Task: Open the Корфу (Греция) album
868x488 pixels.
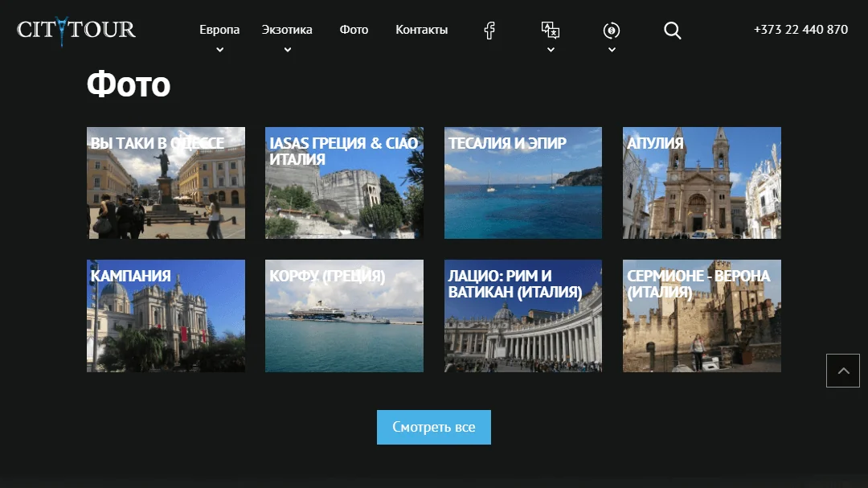Action: [344, 316]
